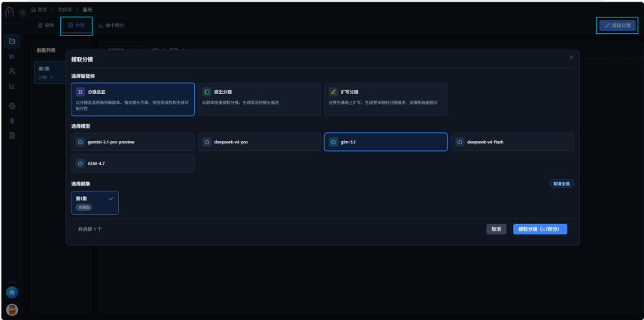The height and width of the screenshot is (320, 644).
Task: Choose the deepseek-v4-flash model
Action: point(512,142)
